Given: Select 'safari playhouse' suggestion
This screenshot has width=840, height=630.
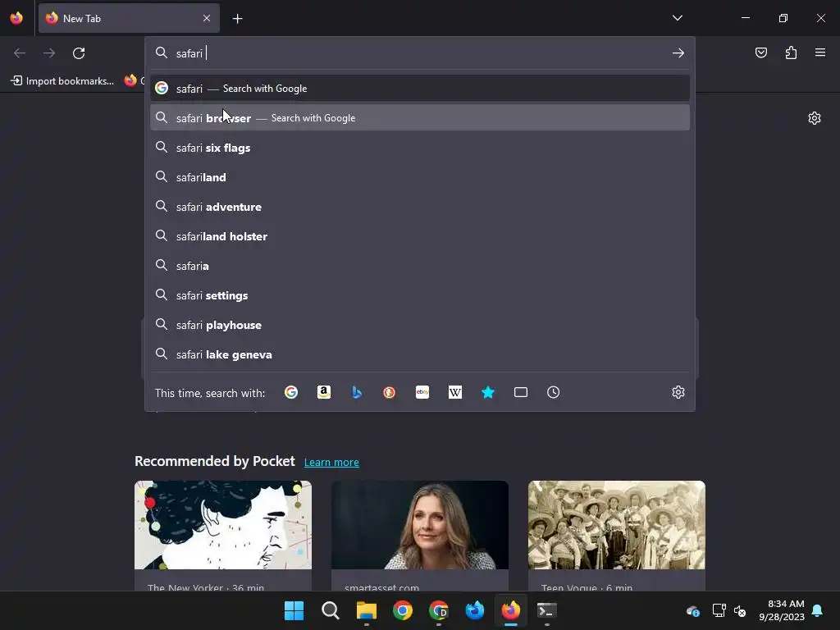Looking at the screenshot, I should point(420,325).
